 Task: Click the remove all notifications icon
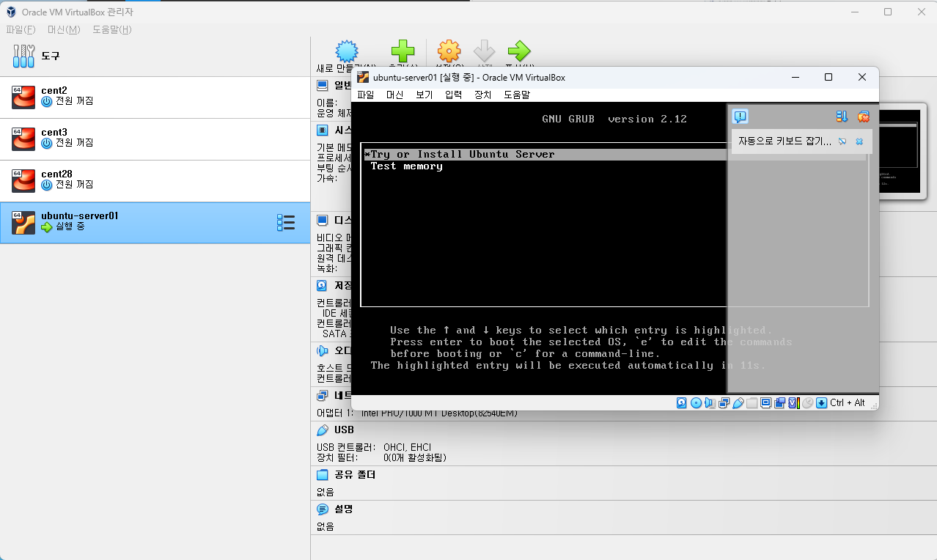coord(863,117)
